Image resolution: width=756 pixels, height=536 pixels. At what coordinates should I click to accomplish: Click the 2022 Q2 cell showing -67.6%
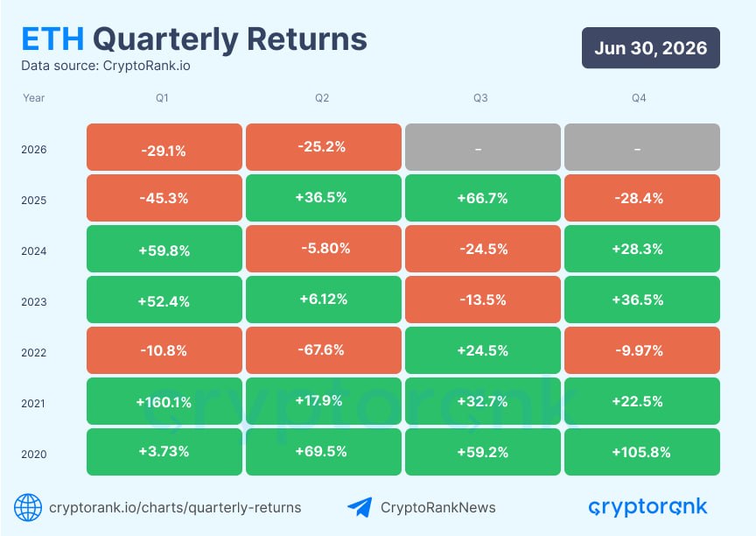click(324, 350)
